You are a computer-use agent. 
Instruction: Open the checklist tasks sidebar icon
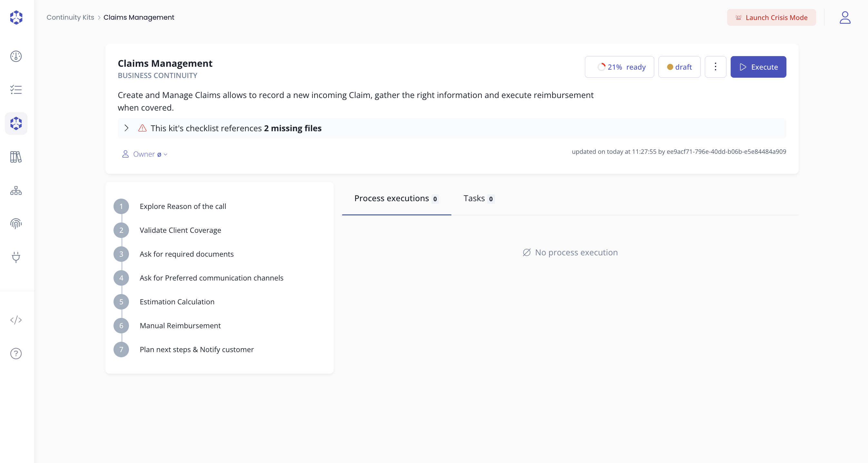pyautogui.click(x=16, y=90)
